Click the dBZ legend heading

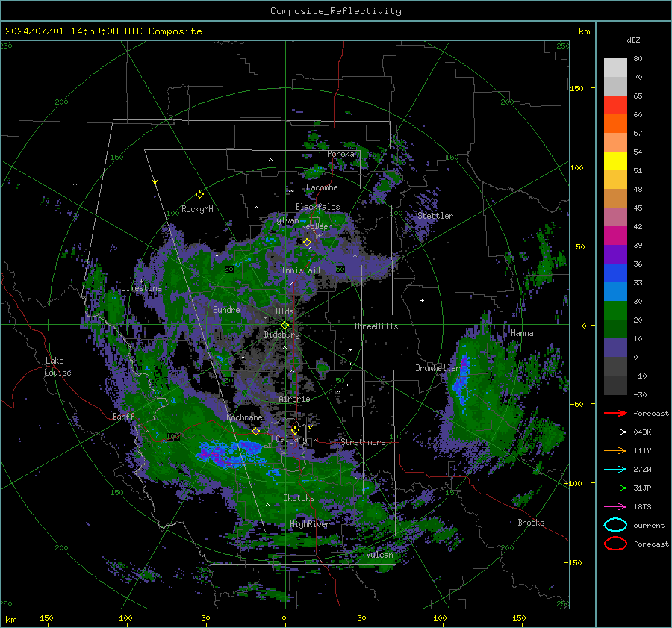coord(633,40)
